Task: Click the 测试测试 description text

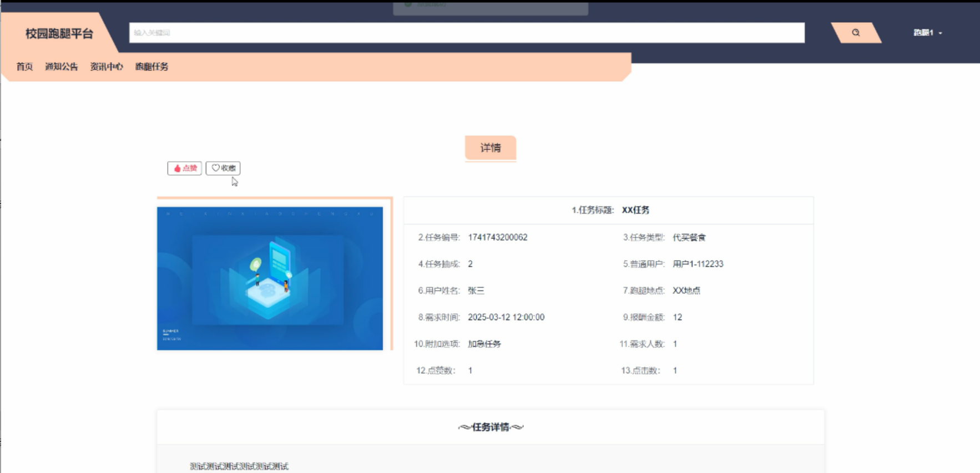Action: click(x=239, y=466)
